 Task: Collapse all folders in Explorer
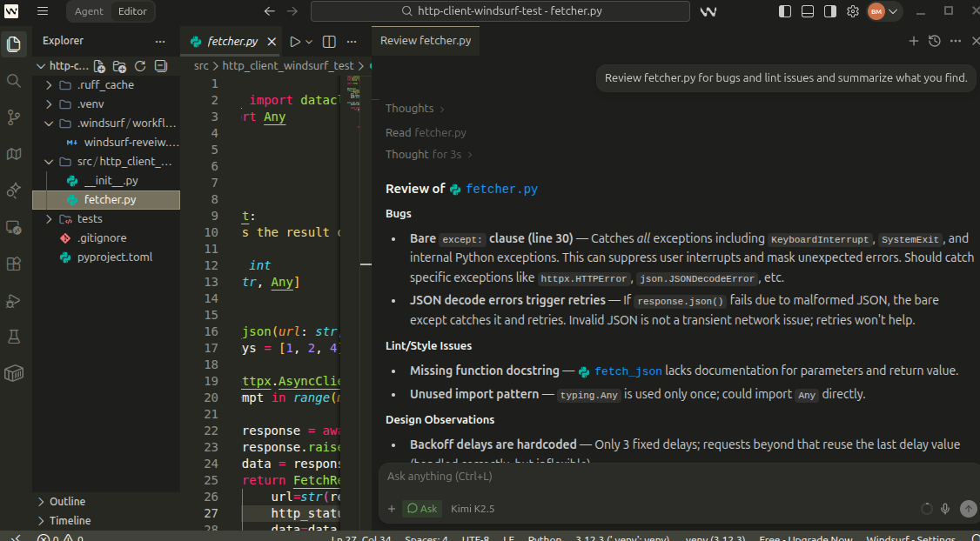tap(161, 66)
